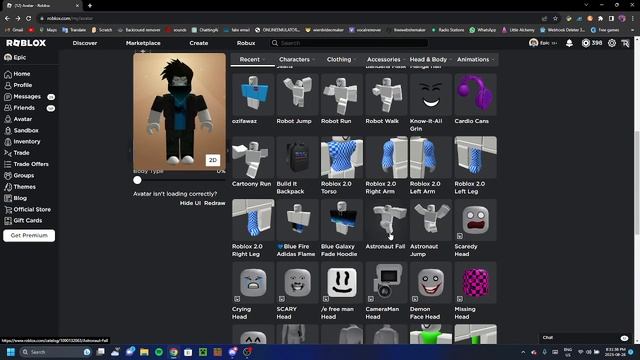Bookmark this page with the star icon
Screen dimensions: 640x360
coord(555,18)
